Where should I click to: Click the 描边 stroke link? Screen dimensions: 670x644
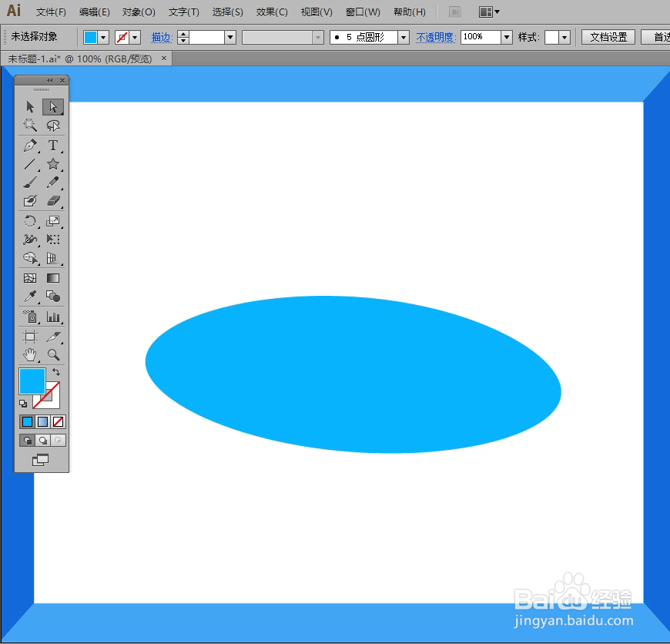tap(162, 38)
